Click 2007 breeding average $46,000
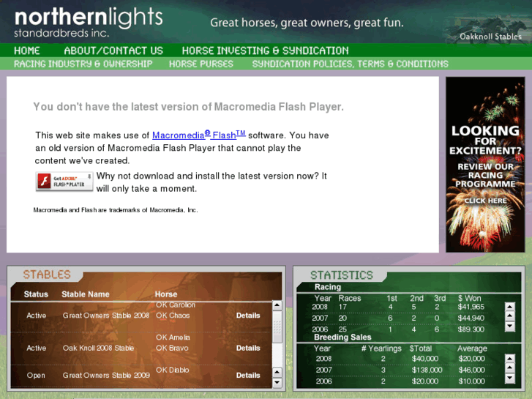532x399 pixels. (x=471, y=370)
